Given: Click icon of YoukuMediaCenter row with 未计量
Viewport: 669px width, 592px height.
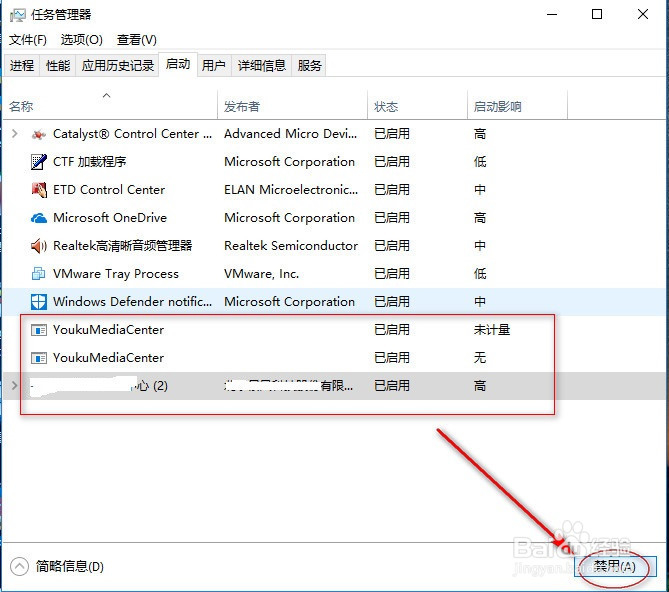Looking at the screenshot, I should (x=39, y=330).
